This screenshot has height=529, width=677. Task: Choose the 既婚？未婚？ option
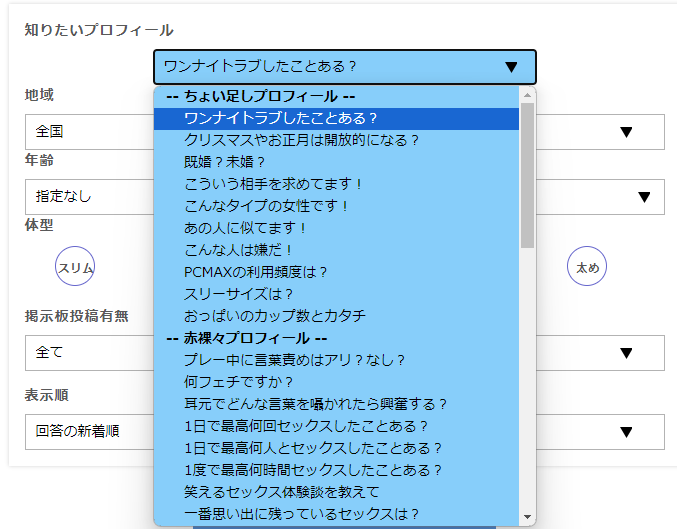(x=225, y=162)
